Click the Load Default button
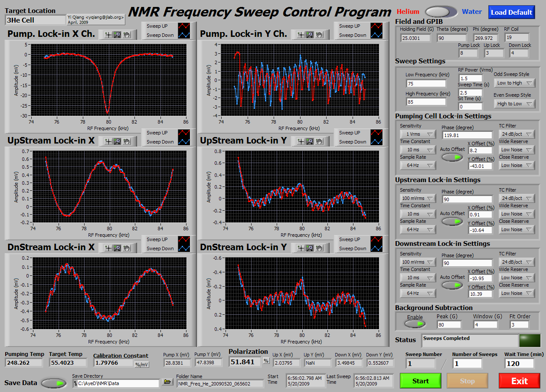Viewport: 546px width, 392px height. 511,12
